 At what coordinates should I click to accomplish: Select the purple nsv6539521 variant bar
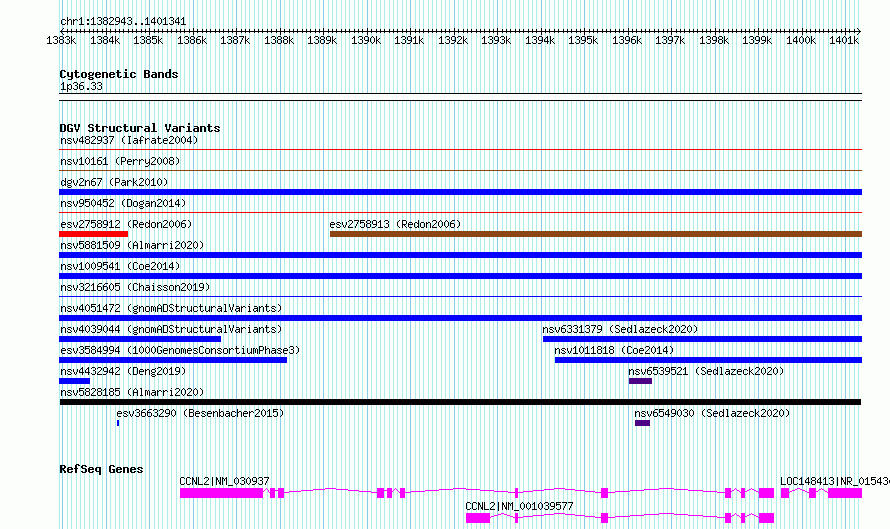tap(640, 381)
